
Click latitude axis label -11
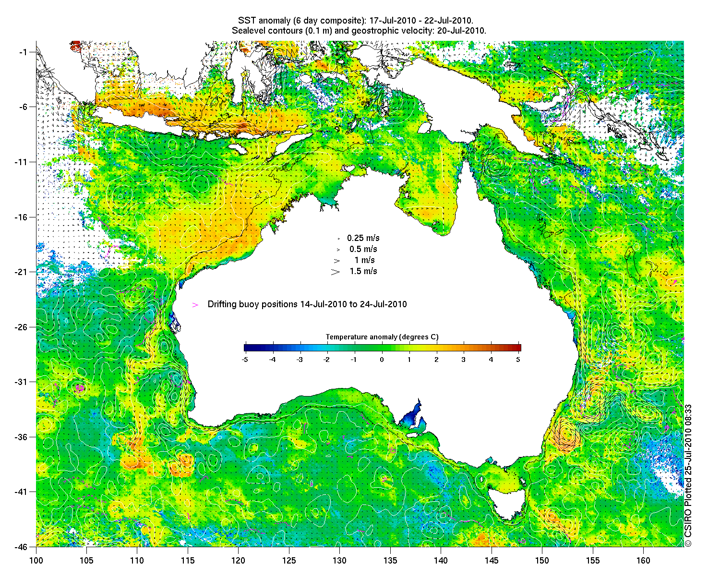22,162
